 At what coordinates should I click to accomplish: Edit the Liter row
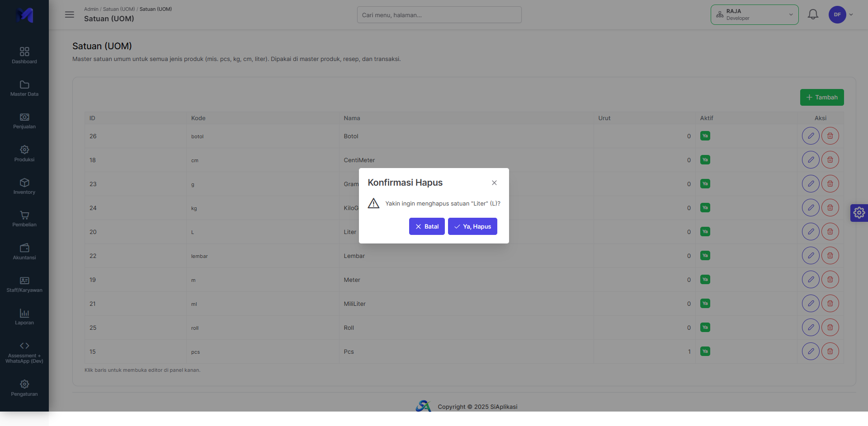pos(811,232)
